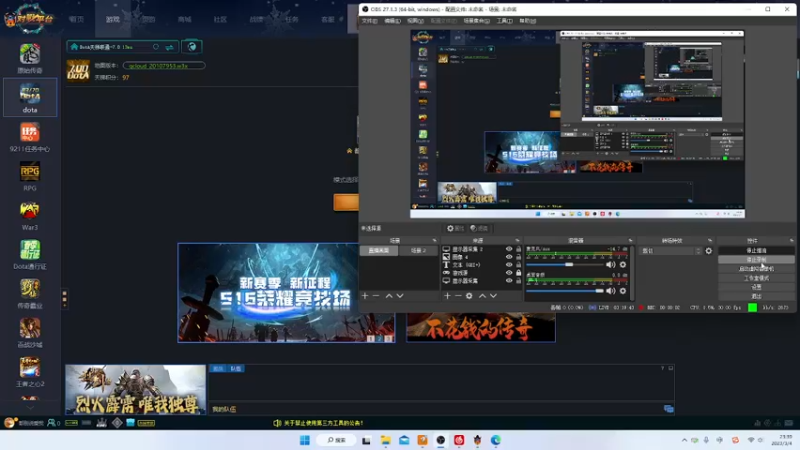
Task: Click the round teal button beside the room bar
Action: pyautogui.click(x=192, y=47)
